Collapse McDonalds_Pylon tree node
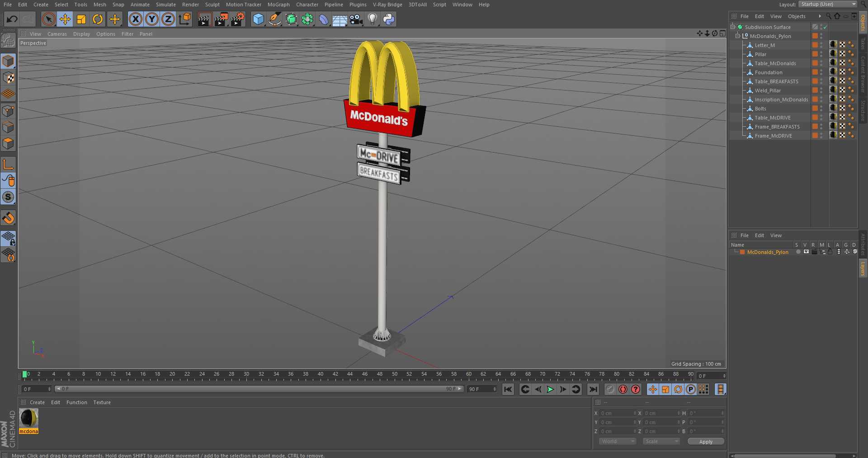This screenshot has width=868, height=458. tap(738, 36)
